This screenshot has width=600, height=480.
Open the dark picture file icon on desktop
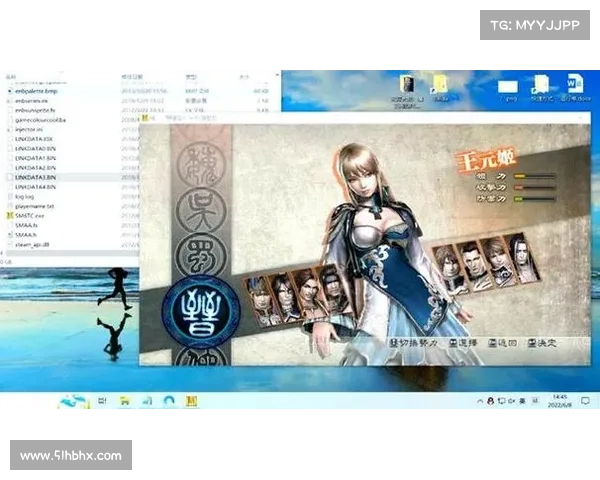pyautogui.click(x=408, y=84)
